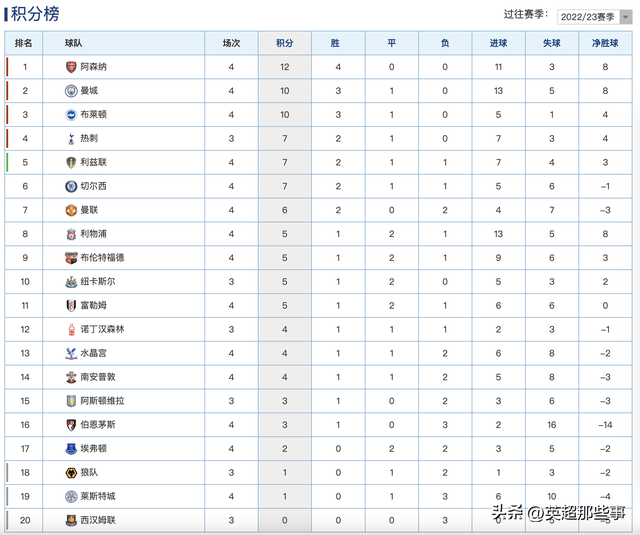Click the Manchester City crest icon
The width and height of the screenshot is (640, 535).
click(x=71, y=91)
